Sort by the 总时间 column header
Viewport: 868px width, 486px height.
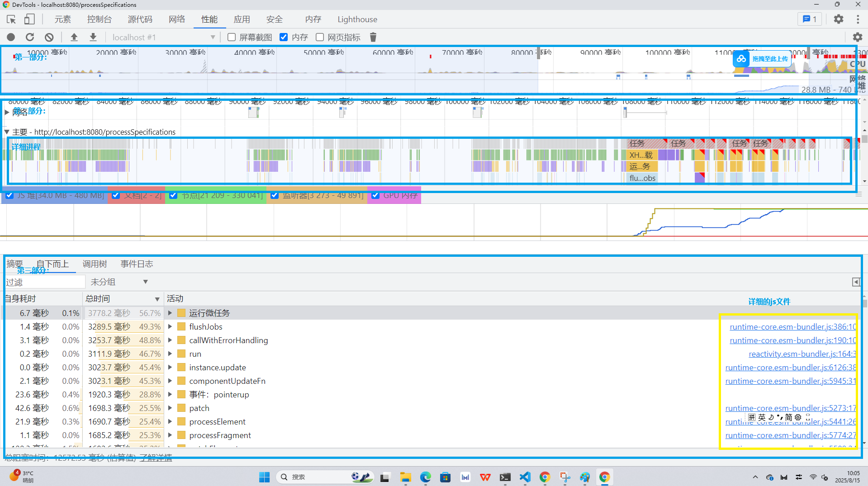pyautogui.click(x=123, y=299)
